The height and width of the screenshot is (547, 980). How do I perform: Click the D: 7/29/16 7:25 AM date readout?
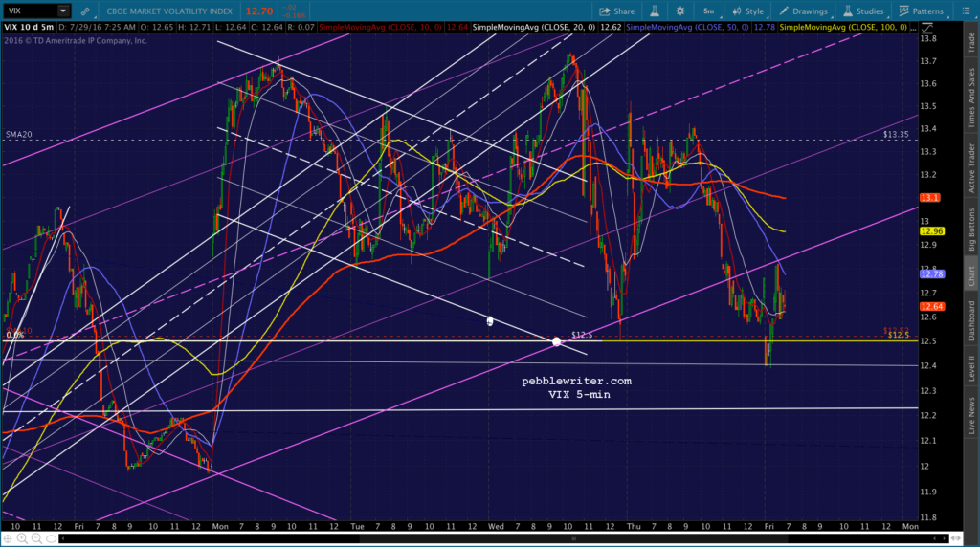point(98,28)
